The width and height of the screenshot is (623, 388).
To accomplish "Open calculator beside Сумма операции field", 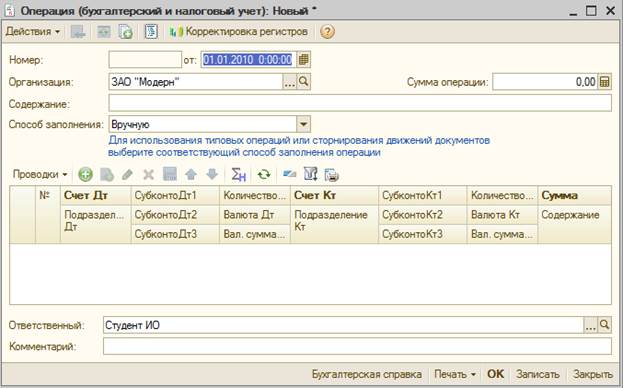I will 605,82.
